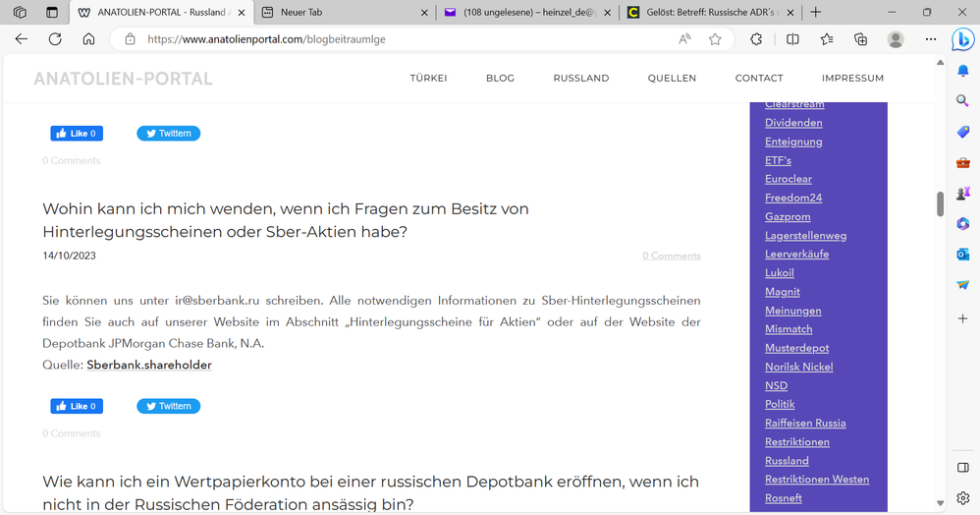Screen dimensions: 980x515
Task: Select Enteignung category
Action: coord(793,142)
